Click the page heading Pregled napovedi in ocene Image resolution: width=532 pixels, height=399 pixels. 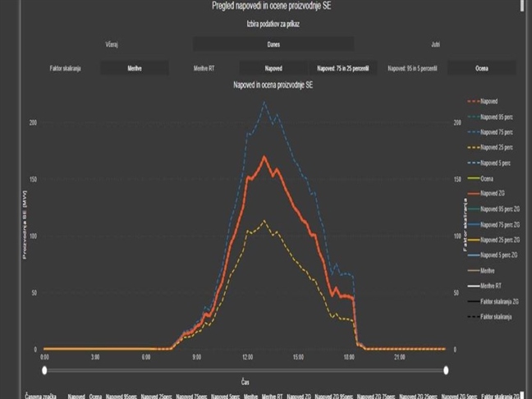coord(272,6)
